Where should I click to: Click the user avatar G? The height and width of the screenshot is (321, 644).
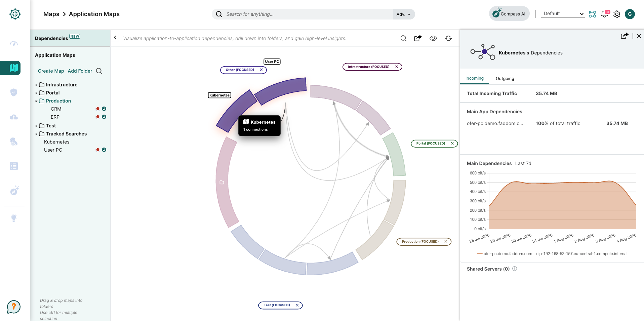coord(630,14)
